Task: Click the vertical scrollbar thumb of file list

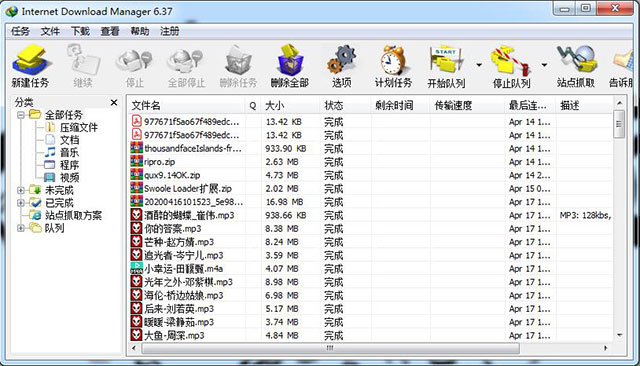Action: 619,124
